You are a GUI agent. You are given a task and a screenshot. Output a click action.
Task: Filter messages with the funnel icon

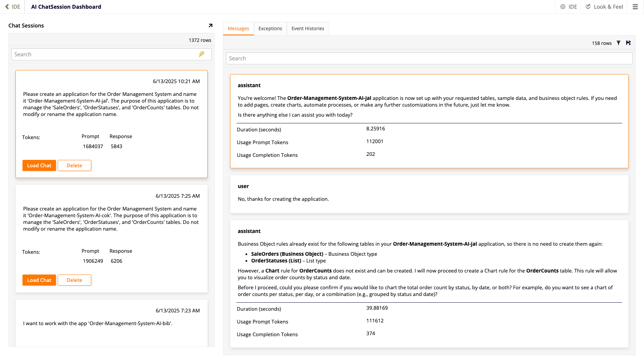(619, 43)
